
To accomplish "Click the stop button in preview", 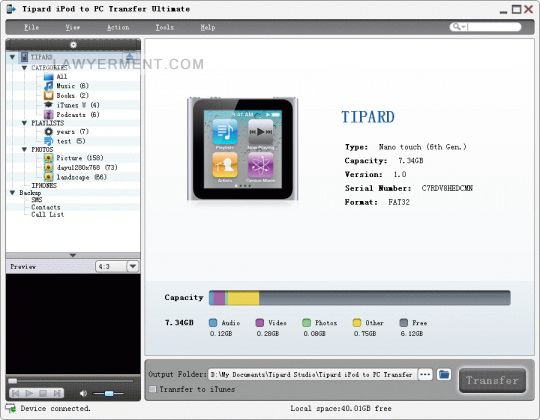I will 43,393.
